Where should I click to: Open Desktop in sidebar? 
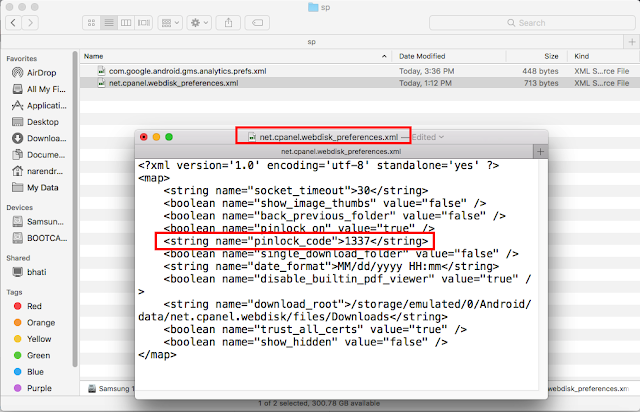coord(36,122)
